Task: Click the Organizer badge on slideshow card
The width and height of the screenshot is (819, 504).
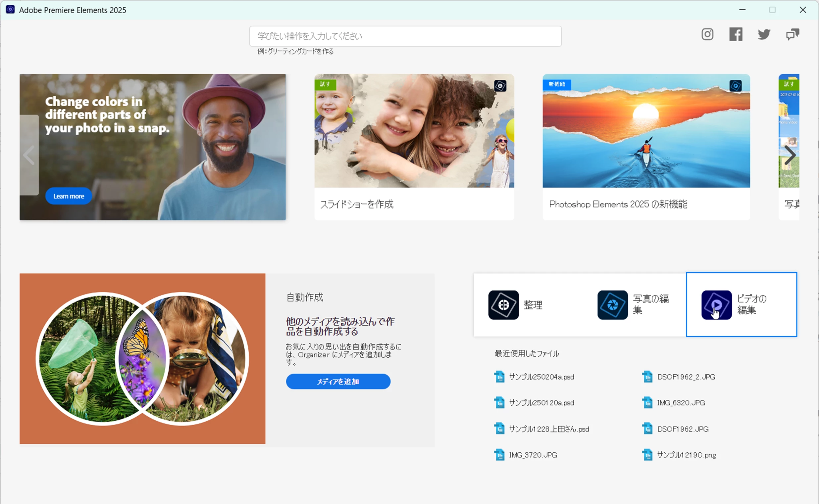Action: coord(500,86)
